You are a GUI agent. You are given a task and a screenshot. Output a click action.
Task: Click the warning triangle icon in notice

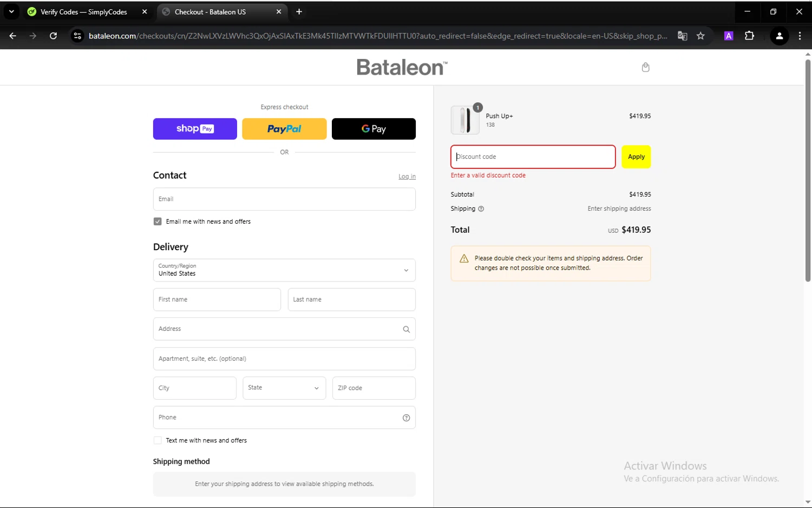tap(464, 259)
